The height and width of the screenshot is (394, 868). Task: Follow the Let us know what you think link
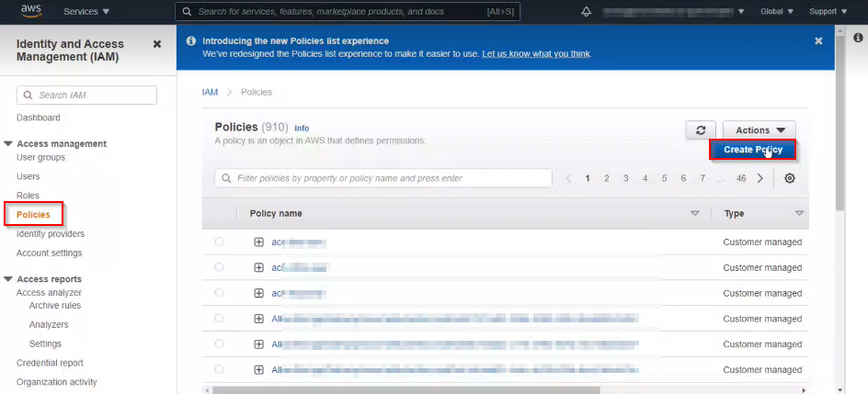(536, 54)
